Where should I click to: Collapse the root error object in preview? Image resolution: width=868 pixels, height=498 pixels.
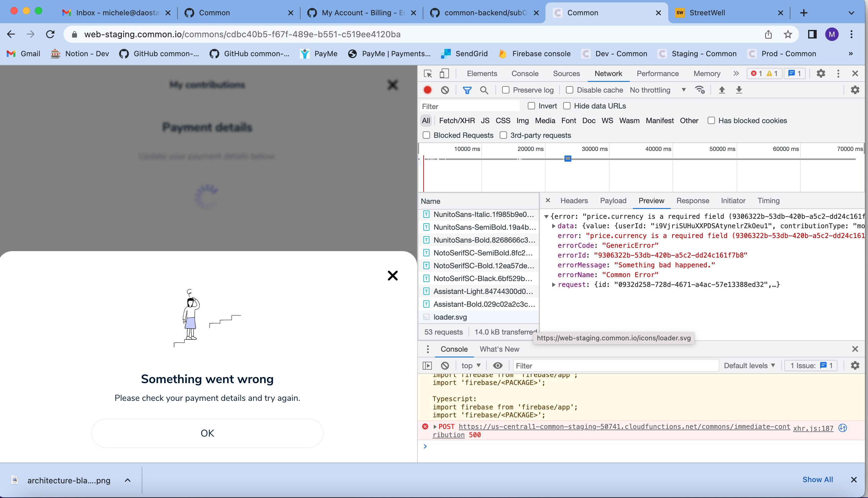546,217
